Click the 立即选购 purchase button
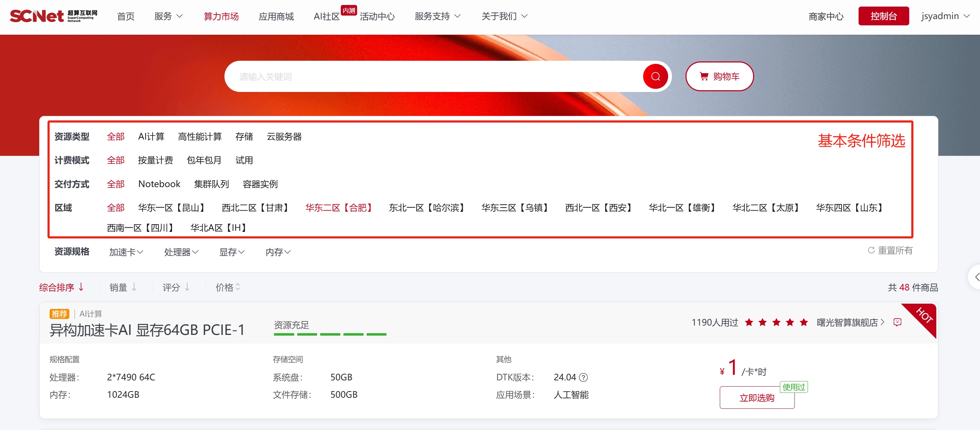This screenshot has width=980, height=430. (756, 398)
